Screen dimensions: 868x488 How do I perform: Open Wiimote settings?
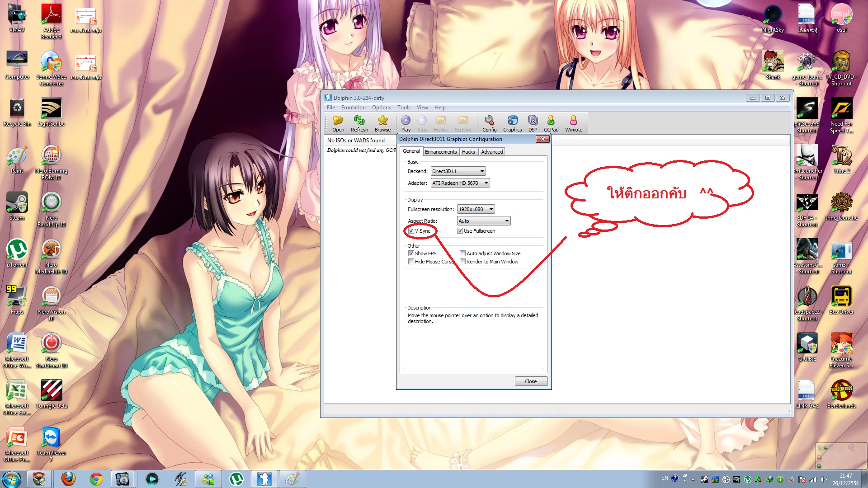point(574,123)
